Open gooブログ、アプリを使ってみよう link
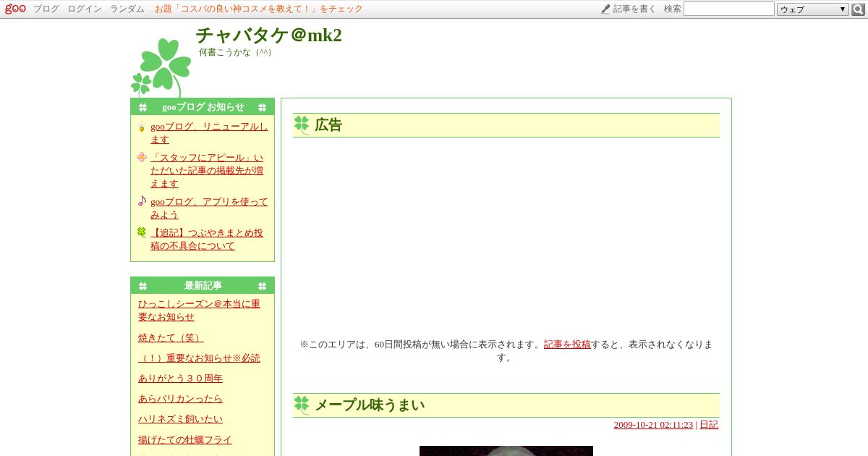The height and width of the screenshot is (456, 868). [209, 208]
